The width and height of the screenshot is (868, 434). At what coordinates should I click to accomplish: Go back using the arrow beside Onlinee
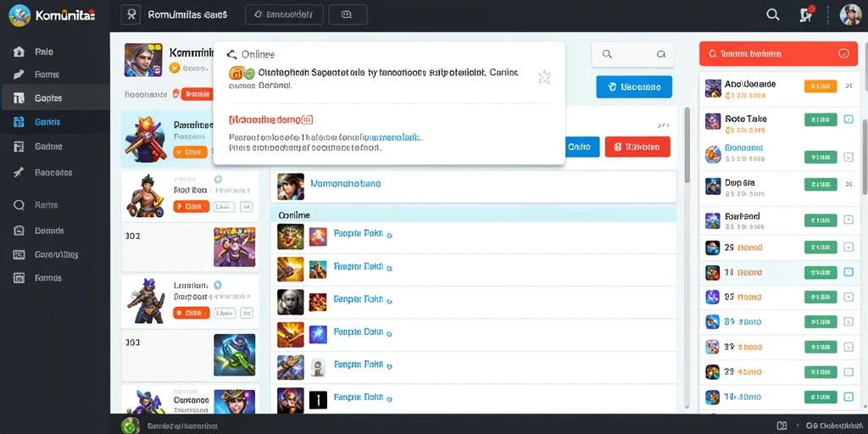click(231, 54)
